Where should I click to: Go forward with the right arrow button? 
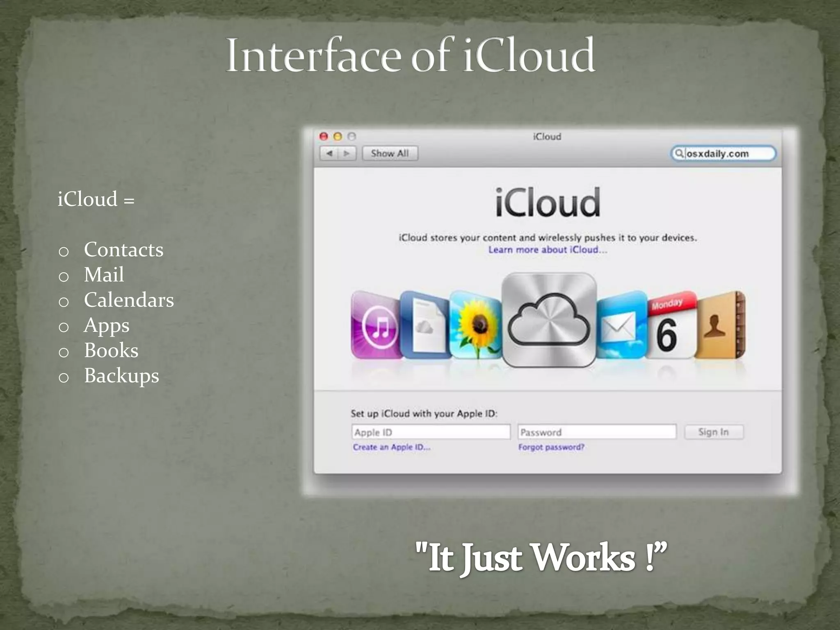coord(347,153)
